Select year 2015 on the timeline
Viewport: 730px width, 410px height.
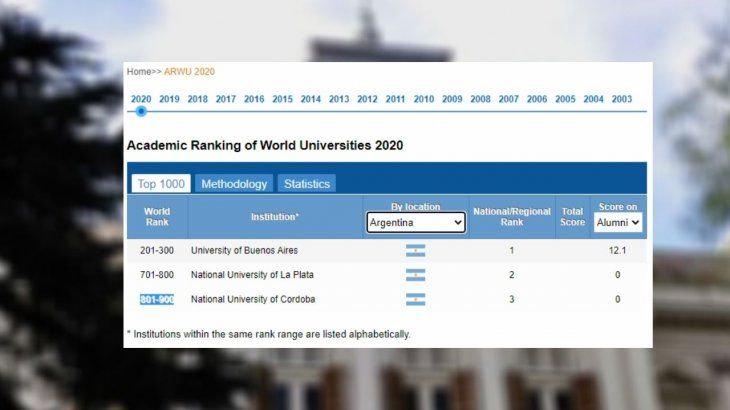282,99
